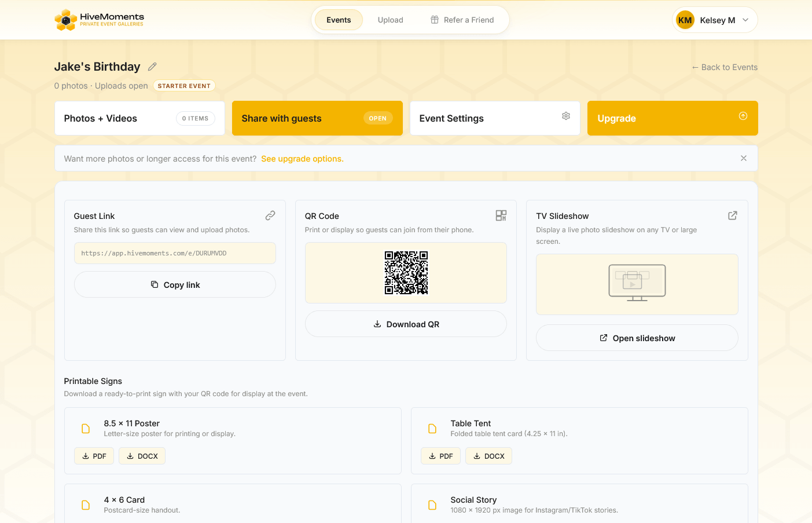812x523 pixels.
Task: Go to the Events tab
Action: coord(339,20)
